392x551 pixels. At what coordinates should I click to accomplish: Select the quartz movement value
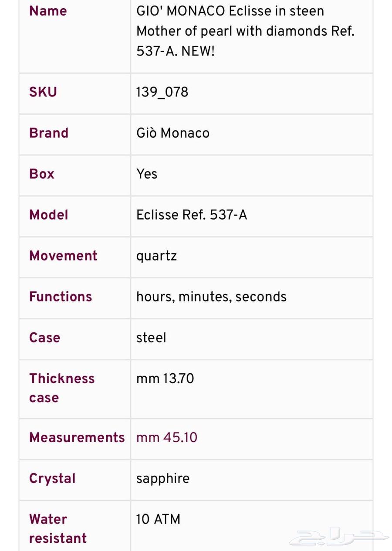(156, 256)
